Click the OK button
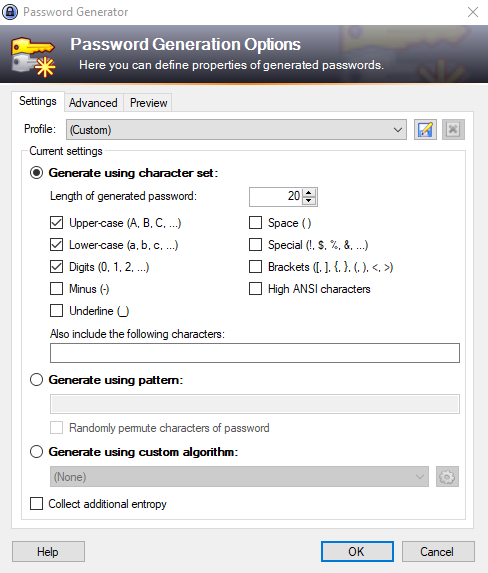 click(357, 551)
